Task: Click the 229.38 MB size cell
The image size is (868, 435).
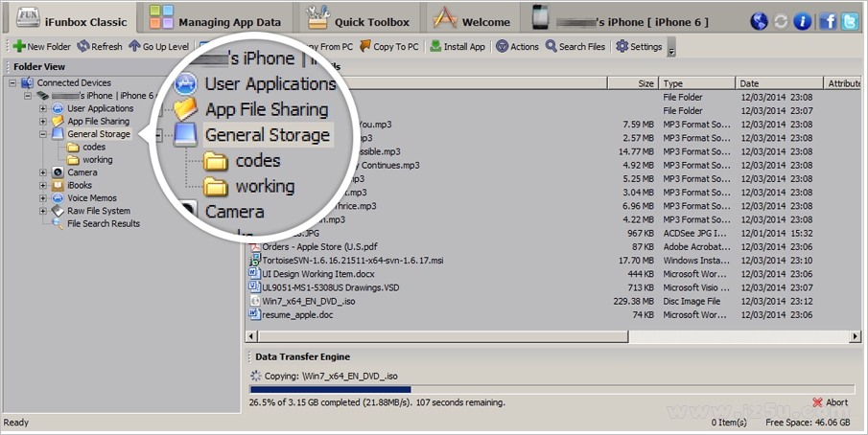Action: (x=633, y=301)
